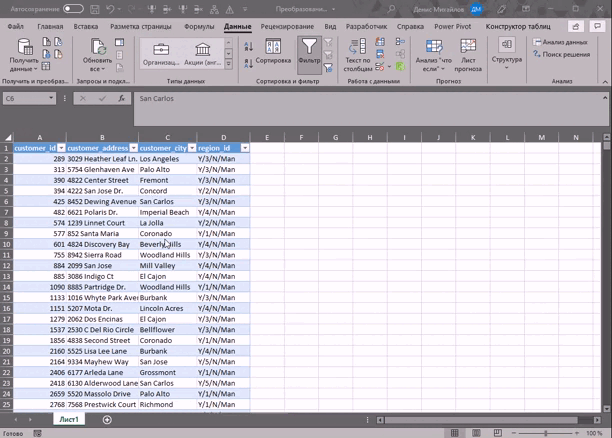The width and height of the screenshot is (612, 438).
Task: Sort descending Я to А
Action: (249, 63)
